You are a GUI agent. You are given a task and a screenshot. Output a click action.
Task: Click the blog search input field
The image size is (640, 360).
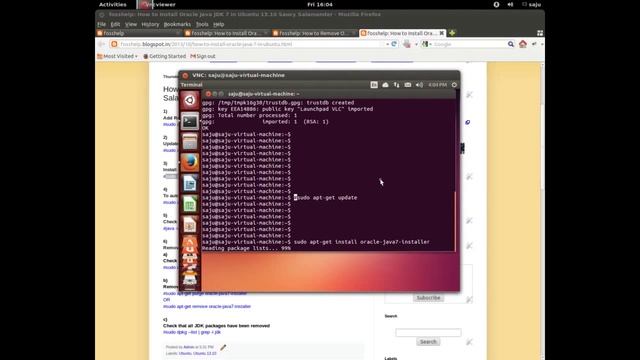coord(428,333)
